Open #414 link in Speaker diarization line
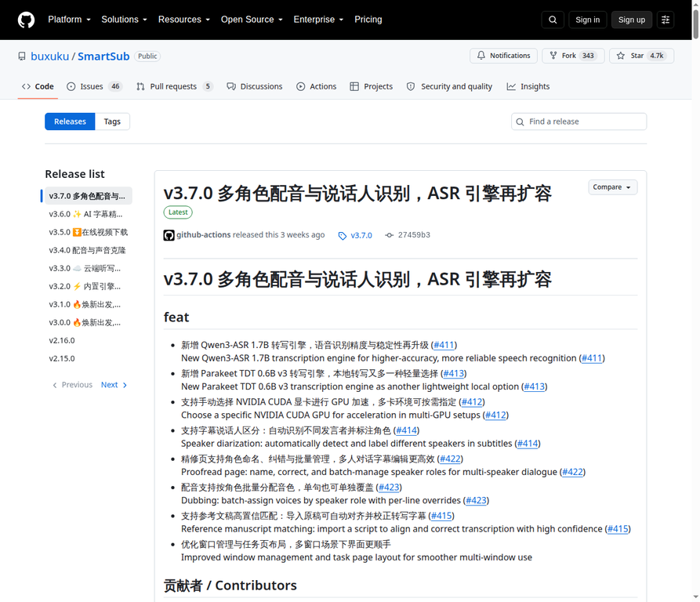The image size is (700, 602). coord(528,444)
